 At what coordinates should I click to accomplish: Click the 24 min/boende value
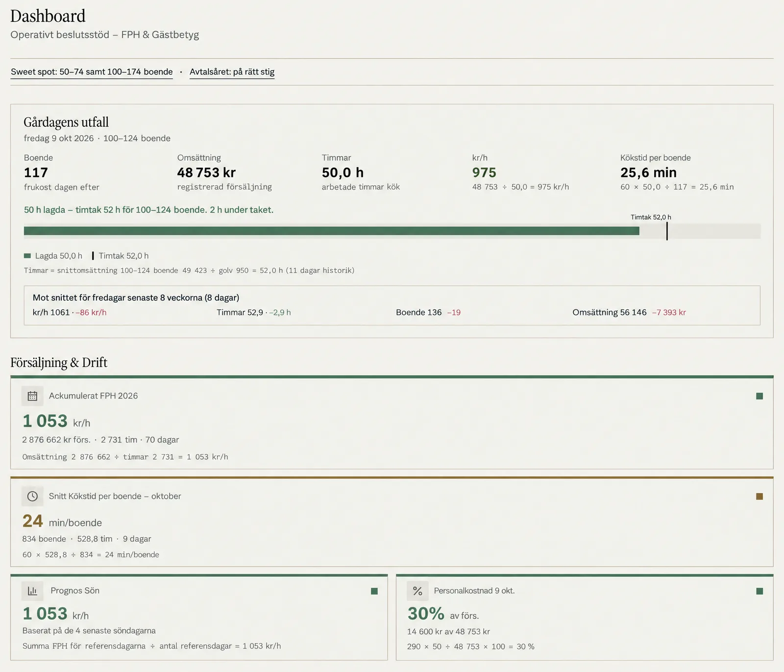pos(62,522)
